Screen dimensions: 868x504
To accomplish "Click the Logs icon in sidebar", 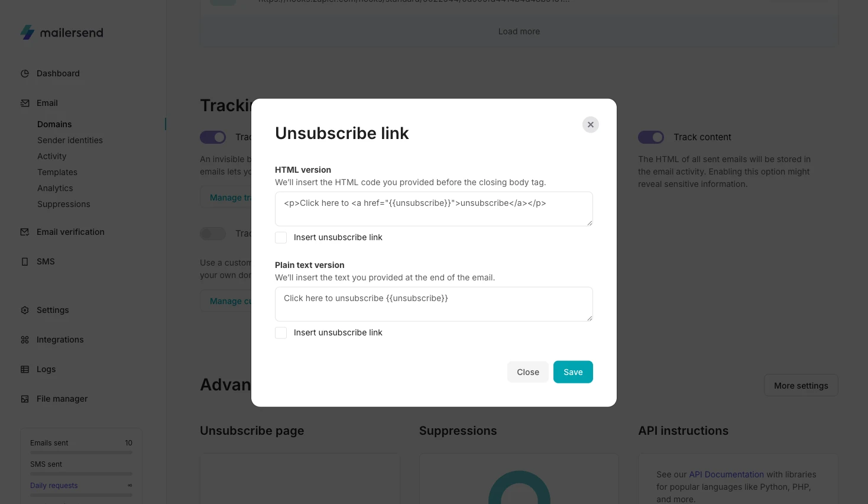I will pos(25,369).
